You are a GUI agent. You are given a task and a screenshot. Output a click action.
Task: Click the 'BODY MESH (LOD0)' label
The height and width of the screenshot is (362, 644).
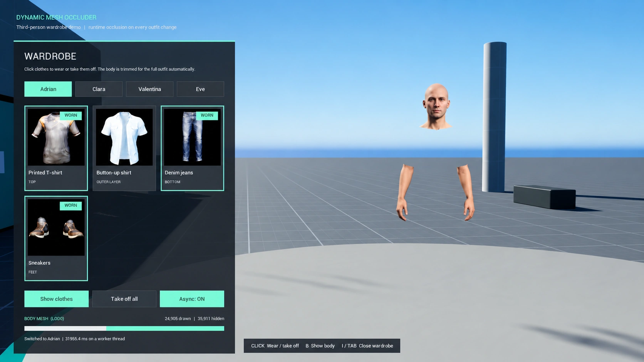tap(44, 319)
